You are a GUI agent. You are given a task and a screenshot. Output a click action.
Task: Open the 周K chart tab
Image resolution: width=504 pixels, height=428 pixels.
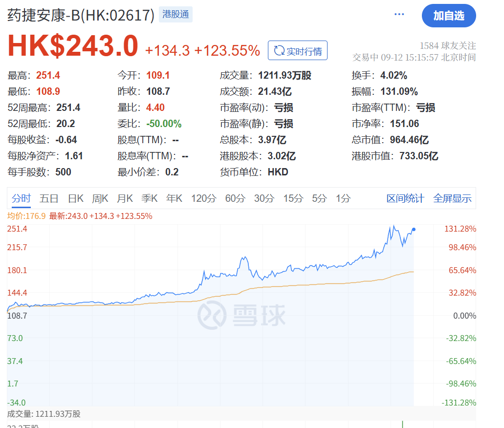coord(100,198)
